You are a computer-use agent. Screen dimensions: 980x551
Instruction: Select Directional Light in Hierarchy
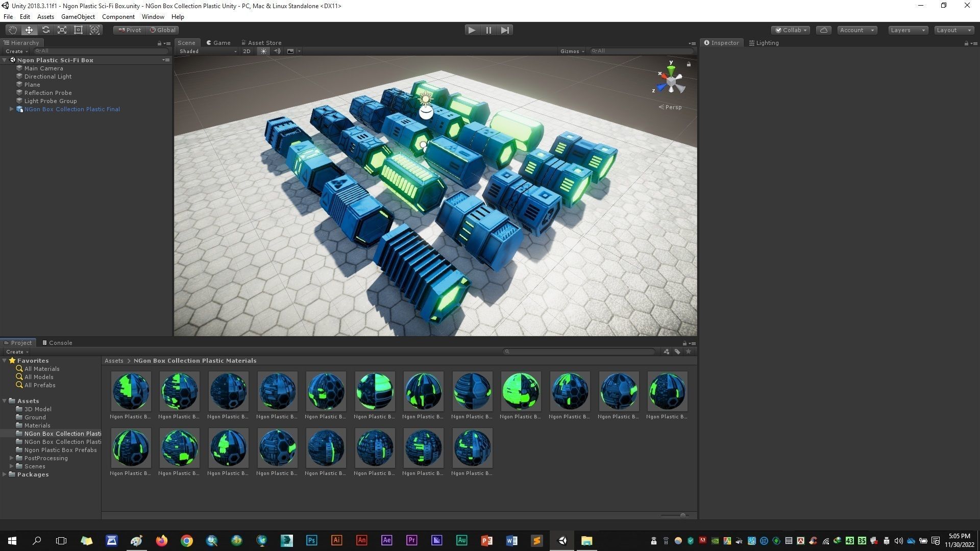pos(48,77)
